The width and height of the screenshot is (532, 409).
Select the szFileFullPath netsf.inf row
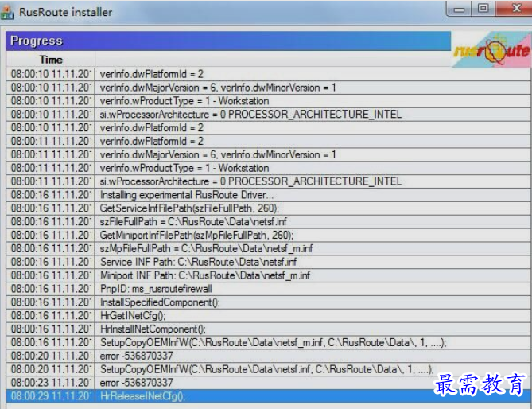click(268, 222)
